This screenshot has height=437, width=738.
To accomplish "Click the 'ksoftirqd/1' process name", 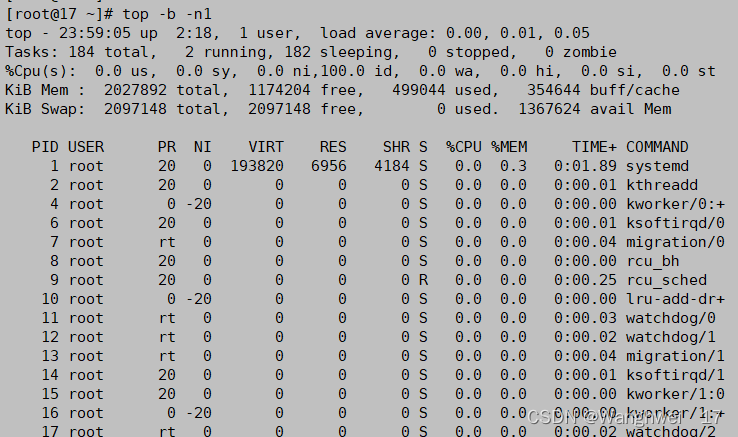I will [x=675, y=375].
